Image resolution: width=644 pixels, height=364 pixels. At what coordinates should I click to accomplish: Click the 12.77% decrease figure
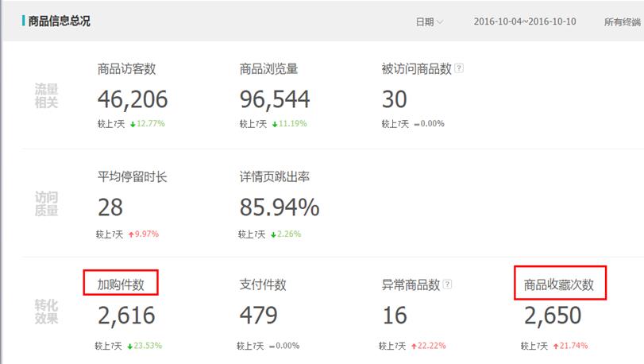click(x=151, y=123)
